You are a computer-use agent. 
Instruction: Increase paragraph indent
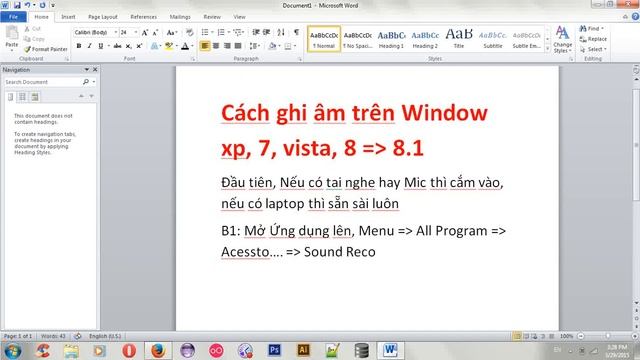click(x=267, y=32)
